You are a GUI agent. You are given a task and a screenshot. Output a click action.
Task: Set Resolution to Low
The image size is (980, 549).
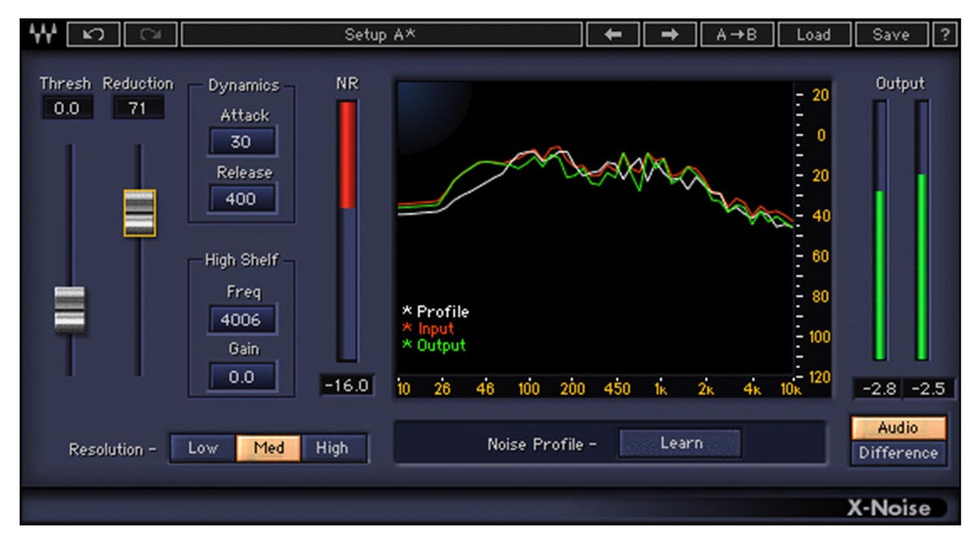(x=203, y=448)
